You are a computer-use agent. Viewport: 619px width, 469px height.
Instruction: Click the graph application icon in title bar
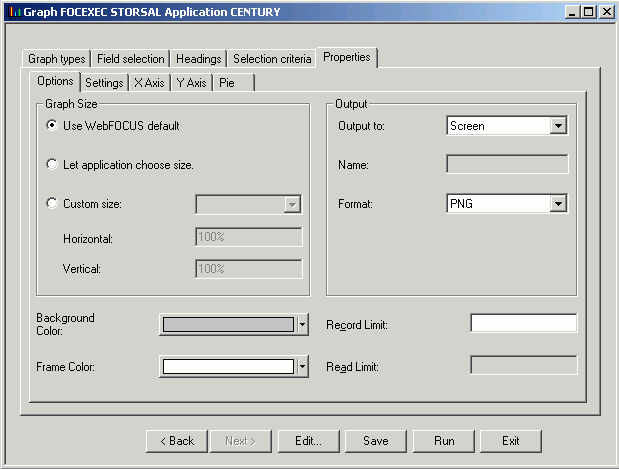pos(15,12)
